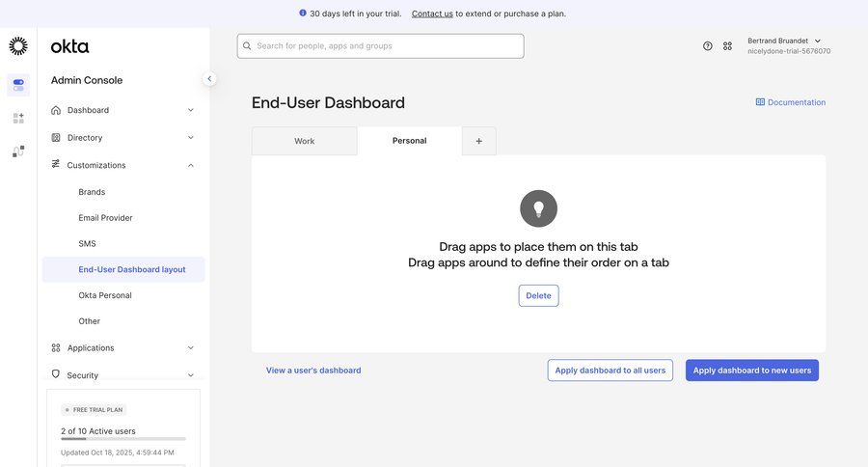This screenshot has width=868, height=467.
Task: Click the Dashboard menu label
Action: tap(88, 110)
